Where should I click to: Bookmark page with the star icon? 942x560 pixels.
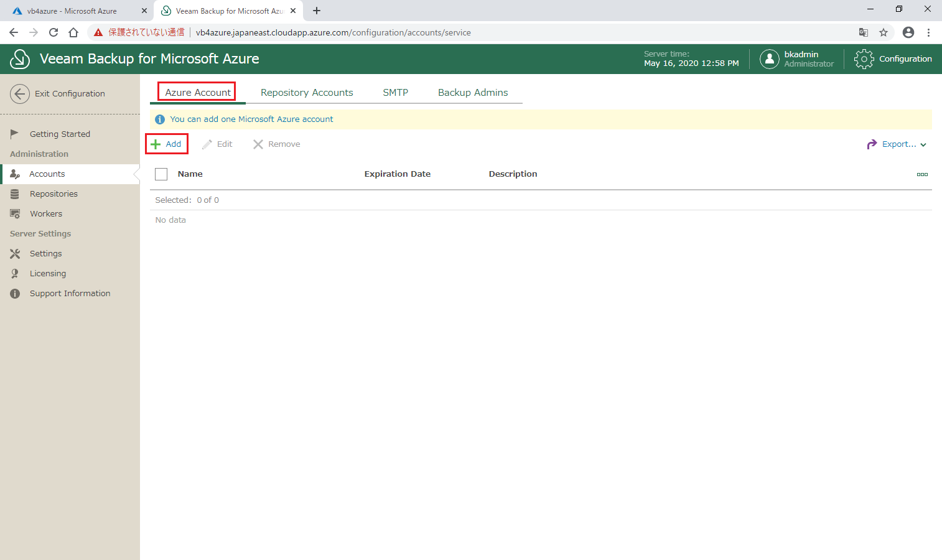[884, 32]
